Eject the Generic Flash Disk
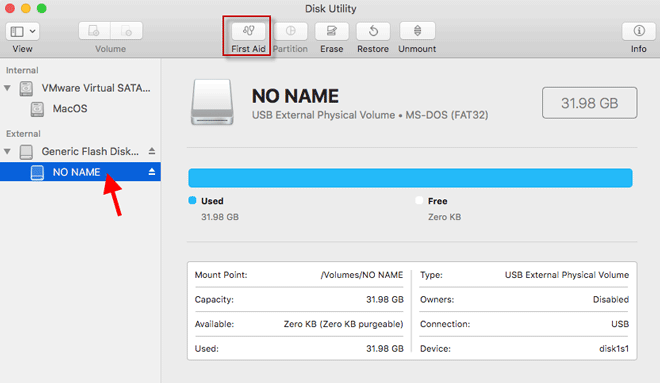The image size is (660, 383). (152, 151)
